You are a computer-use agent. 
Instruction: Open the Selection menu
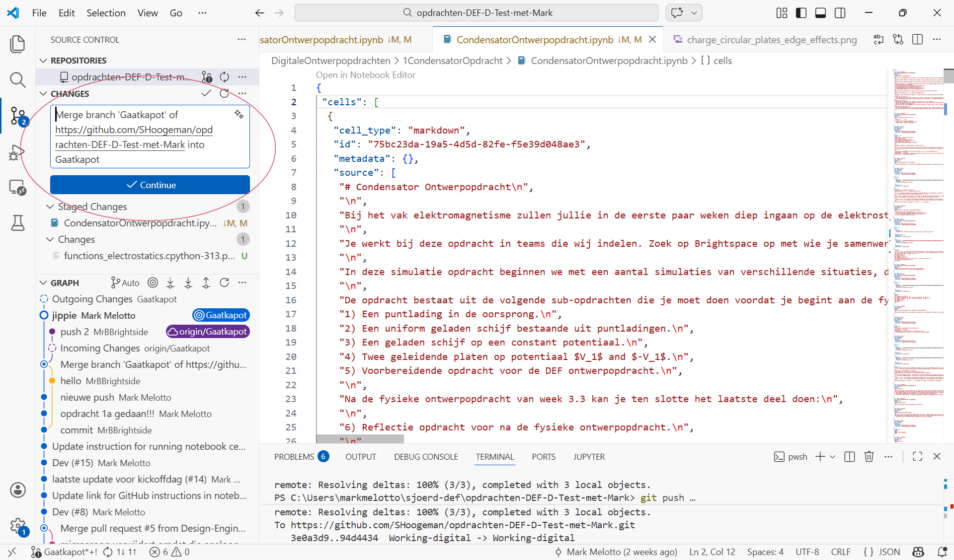click(106, 13)
